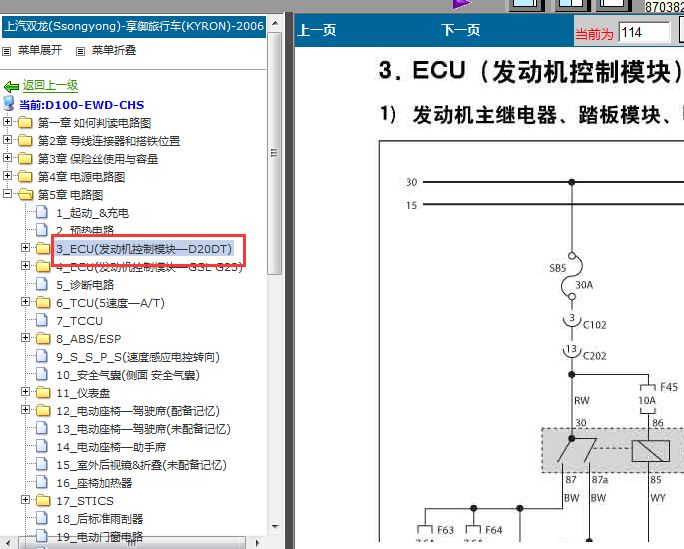Image resolution: width=684 pixels, height=549 pixels.
Task: Expand the 3_ECU D20DT node
Action: [25, 248]
